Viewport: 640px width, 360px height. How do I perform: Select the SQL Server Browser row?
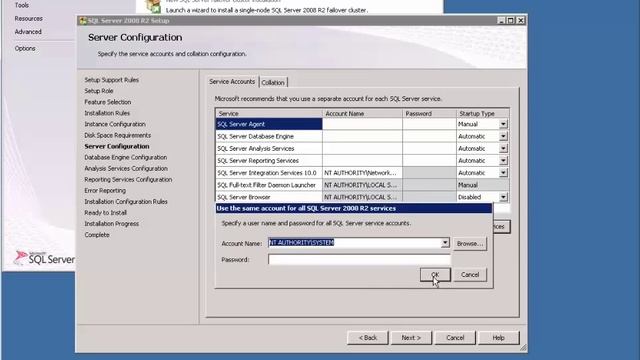(269, 197)
